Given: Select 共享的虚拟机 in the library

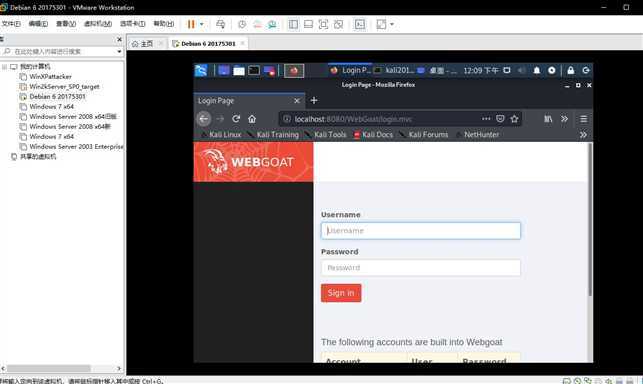Looking at the screenshot, I should 38,156.
